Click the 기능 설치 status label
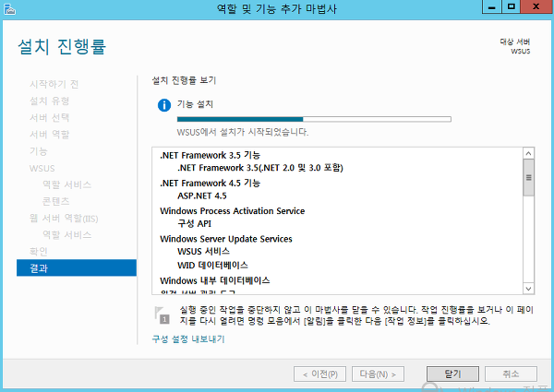This screenshot has width=554, height=392. click(x=195, y=104)
